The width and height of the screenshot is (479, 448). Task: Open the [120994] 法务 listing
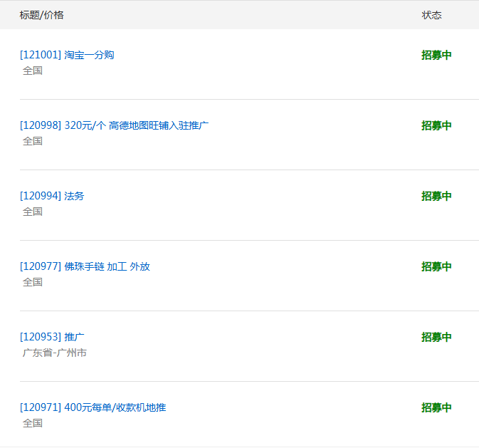point(52,196)
